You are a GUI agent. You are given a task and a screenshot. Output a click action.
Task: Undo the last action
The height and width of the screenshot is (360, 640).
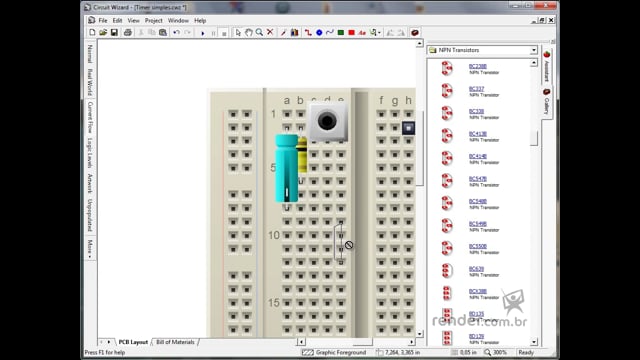pos(176,33)
